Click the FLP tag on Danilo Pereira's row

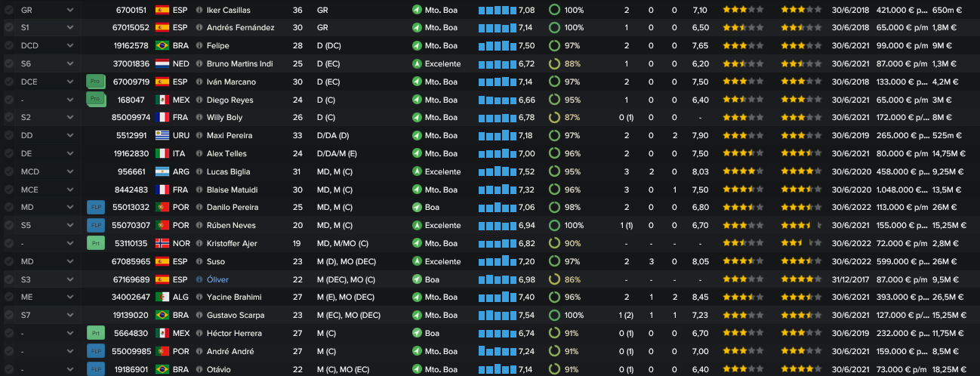click(95, 207)
